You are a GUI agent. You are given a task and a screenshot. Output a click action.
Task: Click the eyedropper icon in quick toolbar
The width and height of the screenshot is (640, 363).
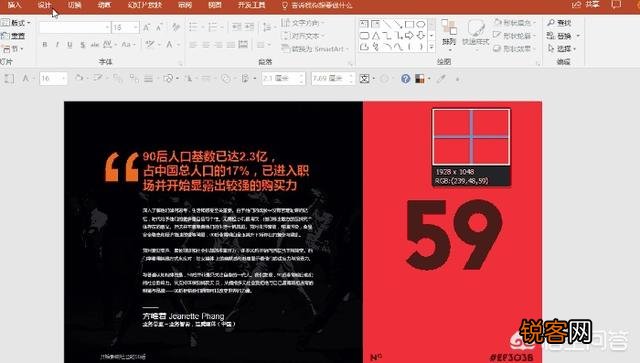(441, 78)
